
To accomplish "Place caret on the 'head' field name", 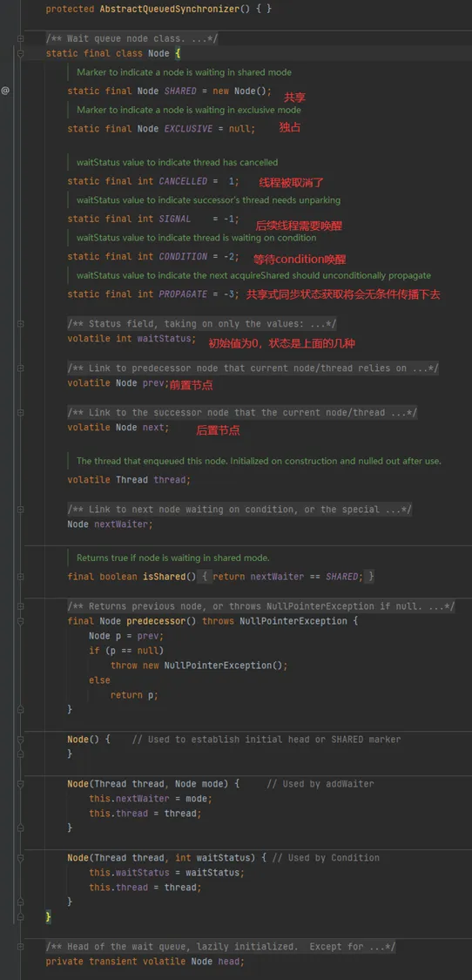I will 228,961.
